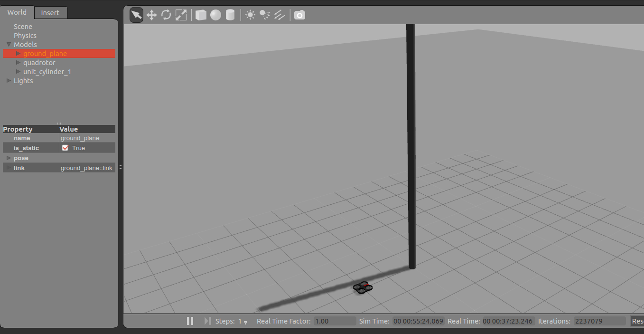
Task: Select Physics in the world tree
Action: coord(25,36)
